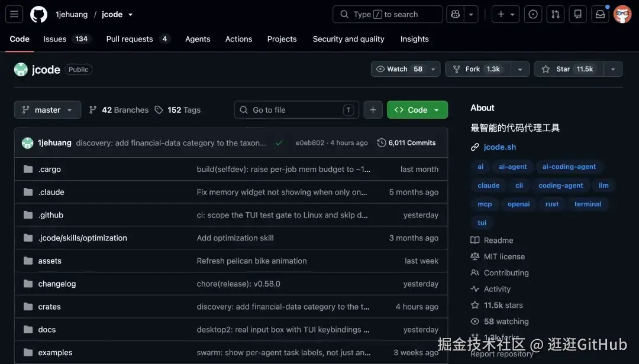
Task: Click the examples folder icon
Action: [28, 352]
